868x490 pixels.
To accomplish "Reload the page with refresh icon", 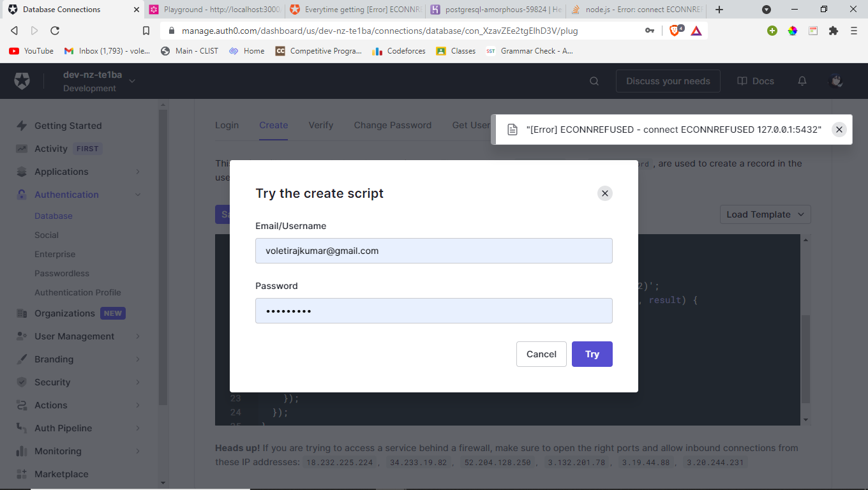I will tap(55, 31).
